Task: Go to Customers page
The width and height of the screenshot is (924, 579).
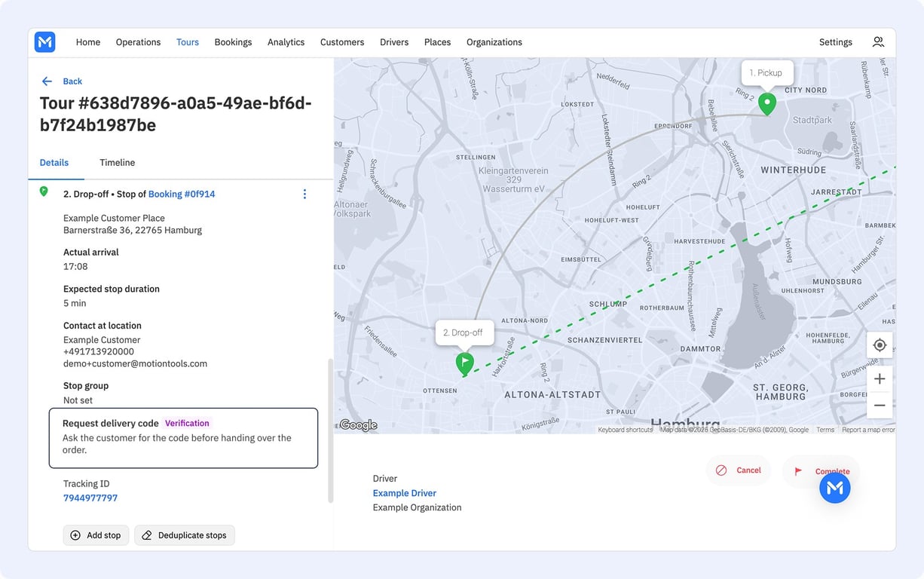Action: 342,42
